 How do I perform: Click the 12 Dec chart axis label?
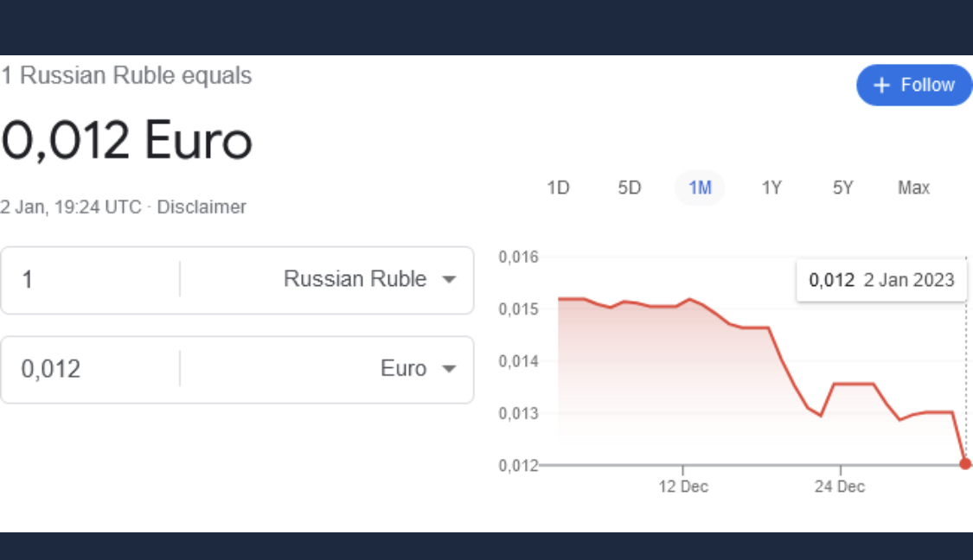[683, 487]
